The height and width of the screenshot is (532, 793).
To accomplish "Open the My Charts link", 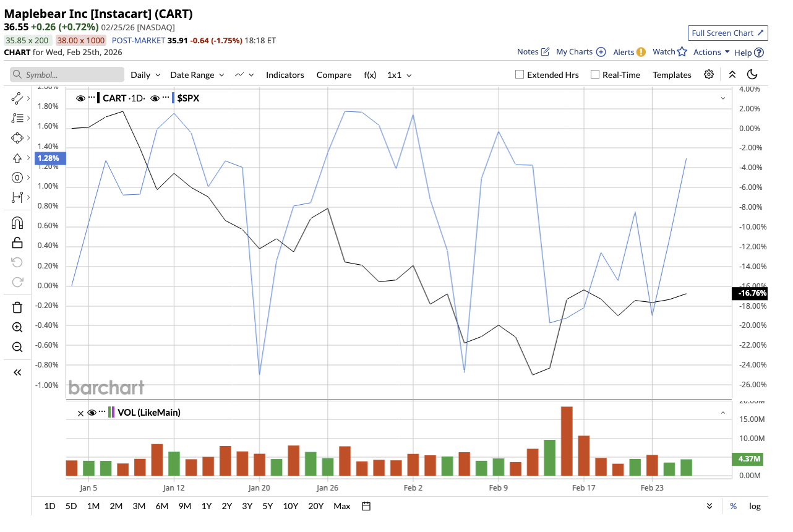I will [575, 52].
